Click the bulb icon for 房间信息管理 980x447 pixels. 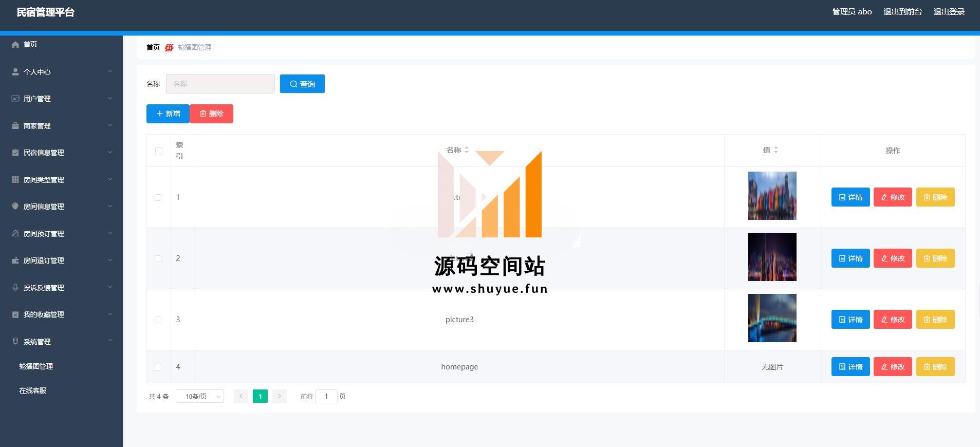click(15, 207)
